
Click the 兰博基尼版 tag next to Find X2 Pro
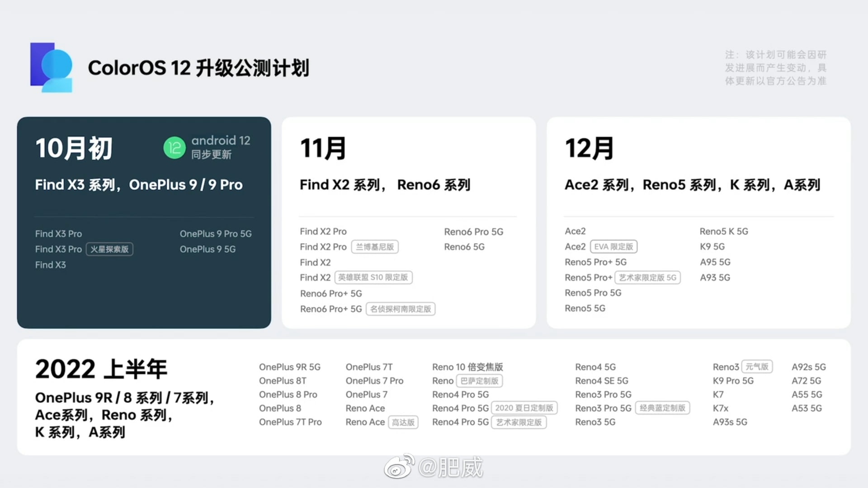[375, 247]
